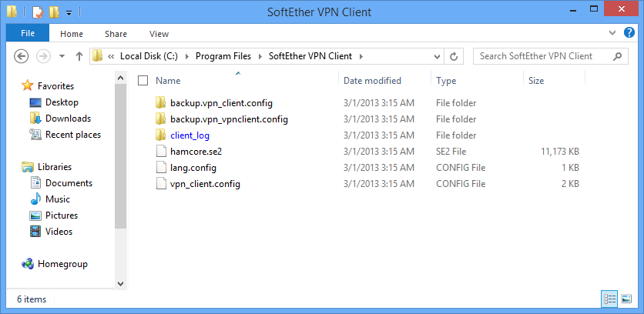Click the SE2 File type cell
Image resolution: width=644 pixels, height=314 pixels.
[451, 152]
